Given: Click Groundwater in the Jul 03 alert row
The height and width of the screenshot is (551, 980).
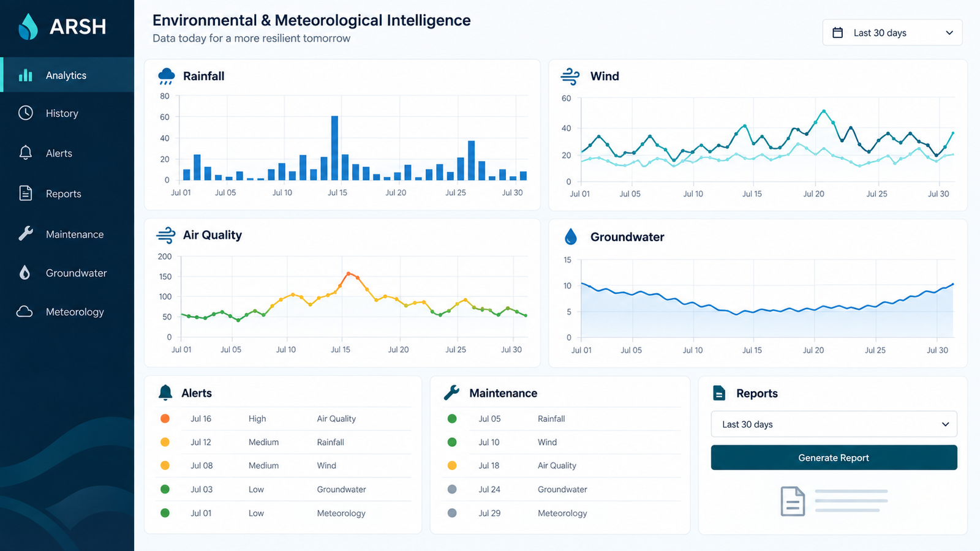Looking at the screenshot, I should pos(341,489).
